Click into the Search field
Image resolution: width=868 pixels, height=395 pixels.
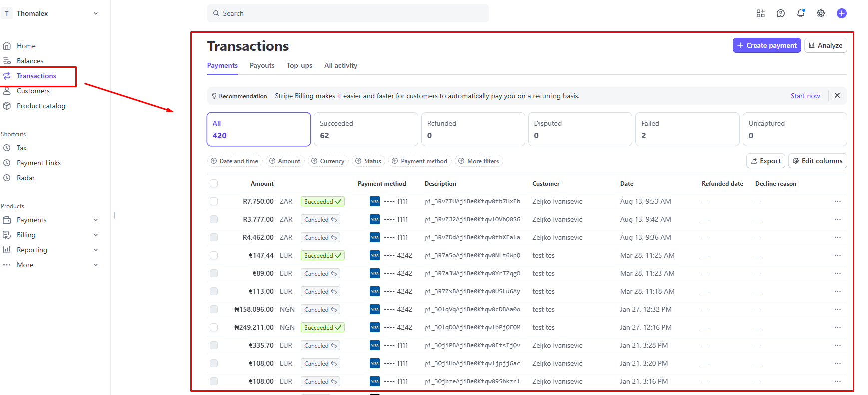[x=348, y=13]
